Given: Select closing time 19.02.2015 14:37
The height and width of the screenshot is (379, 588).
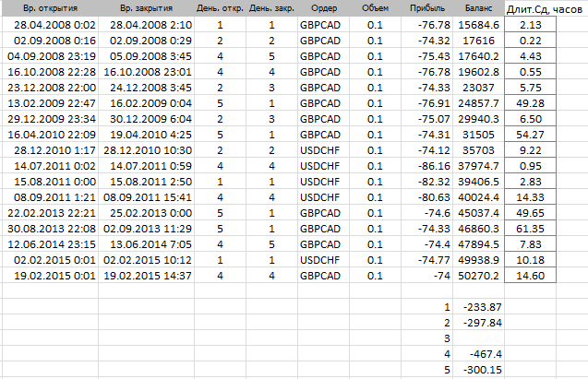Looking at the screenshot, I should click(x=146, y=276).
